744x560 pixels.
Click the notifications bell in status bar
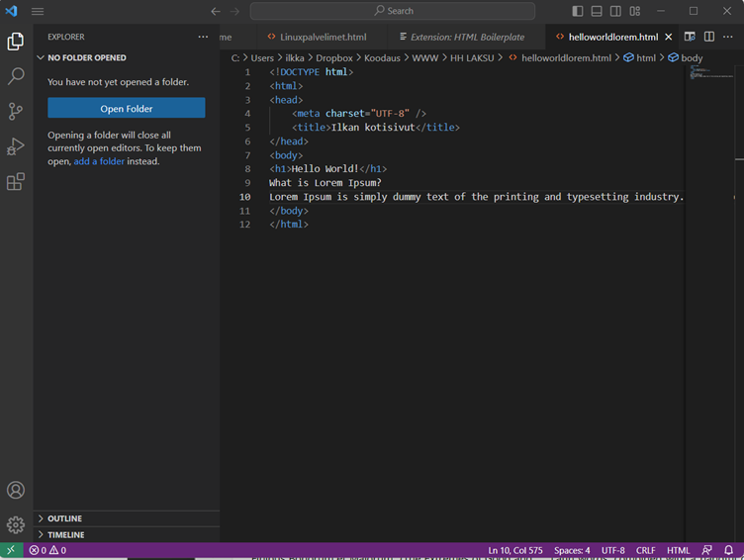pyautogui.click(x=728, y=550)
